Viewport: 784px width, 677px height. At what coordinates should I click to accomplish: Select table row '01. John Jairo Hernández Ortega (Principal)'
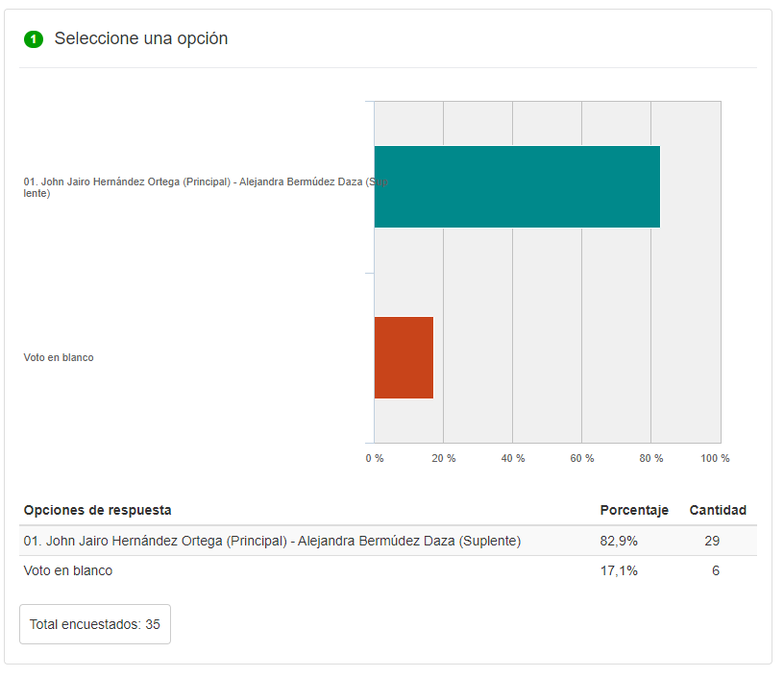388,541
